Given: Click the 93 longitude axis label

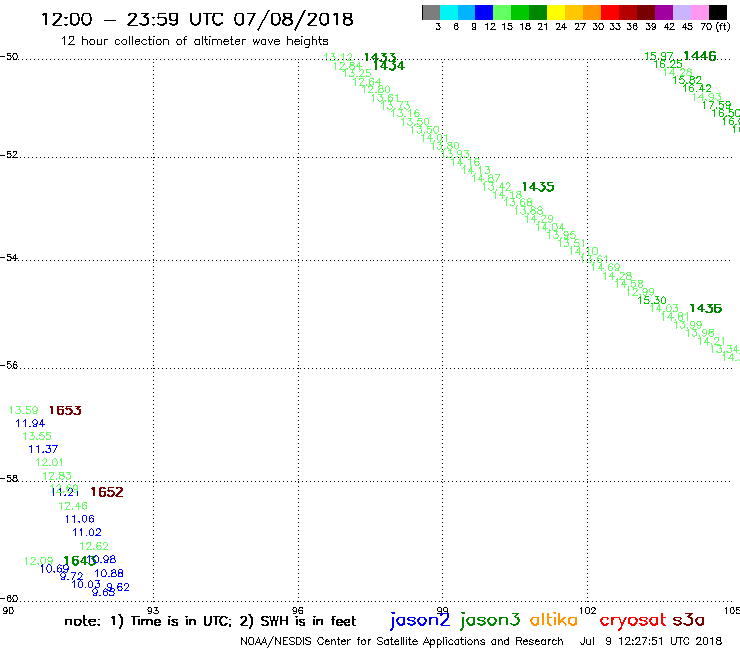Looking at the screenshot, I should coord(153,611).
